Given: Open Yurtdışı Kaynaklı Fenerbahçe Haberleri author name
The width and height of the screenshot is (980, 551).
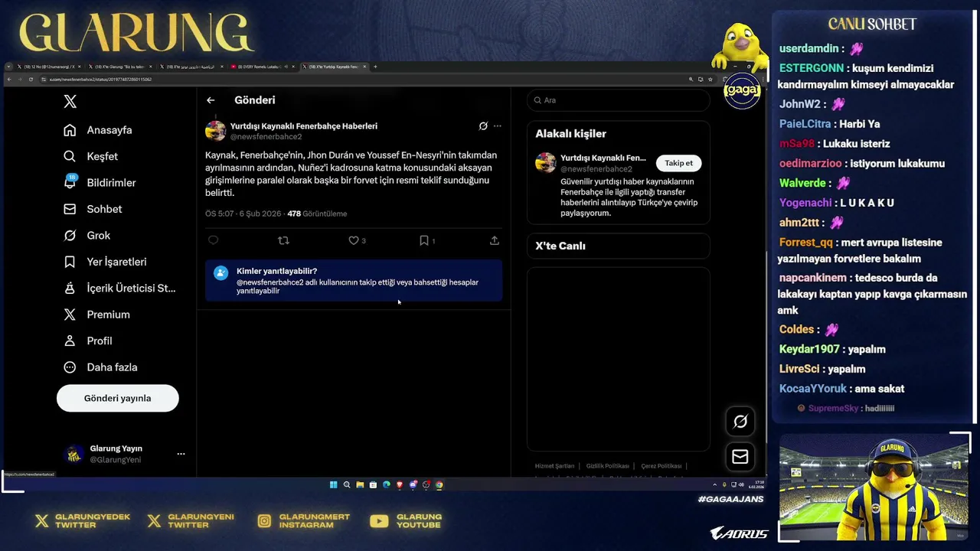Looking at the screenshot, I should pos(304,126).
